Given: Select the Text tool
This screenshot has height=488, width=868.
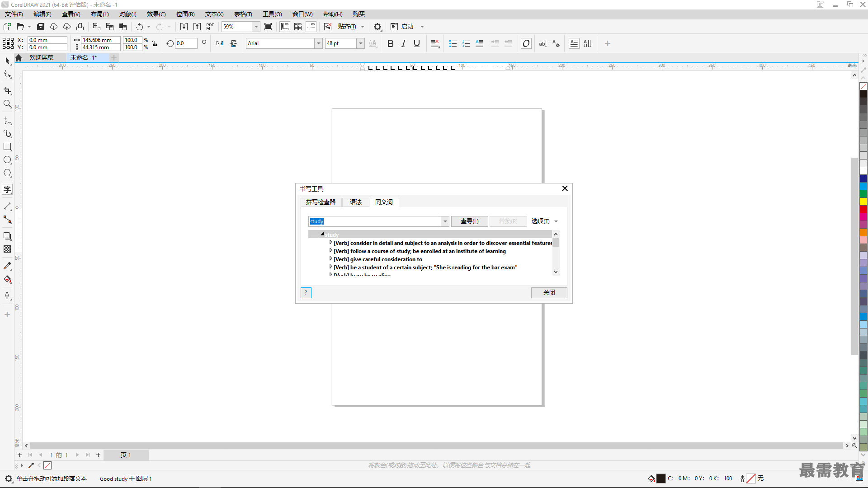Looking at the screenshot, I should point(7,189).
